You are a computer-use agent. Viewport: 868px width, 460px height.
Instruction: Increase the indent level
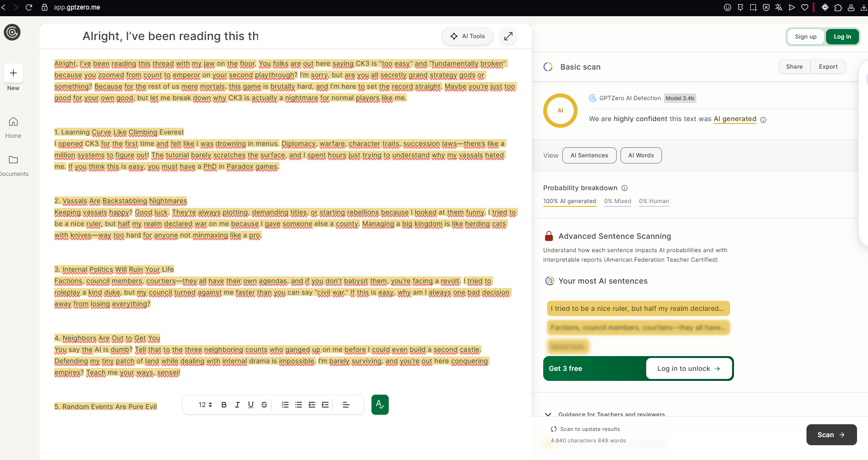coord(325,405)
